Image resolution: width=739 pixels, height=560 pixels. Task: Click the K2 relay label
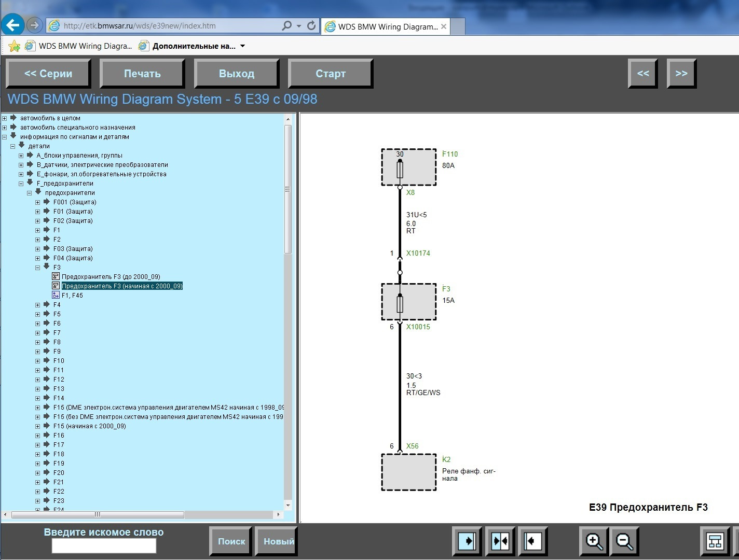(x=446, y=459)
